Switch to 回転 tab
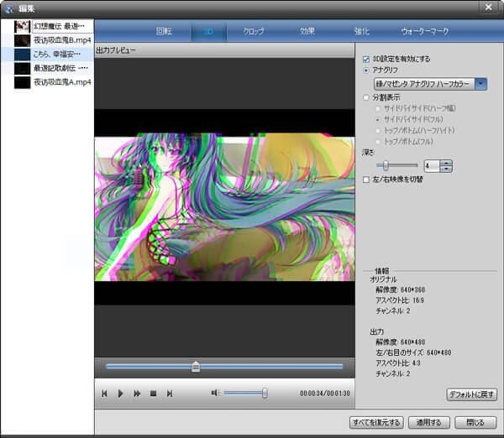 164,32
